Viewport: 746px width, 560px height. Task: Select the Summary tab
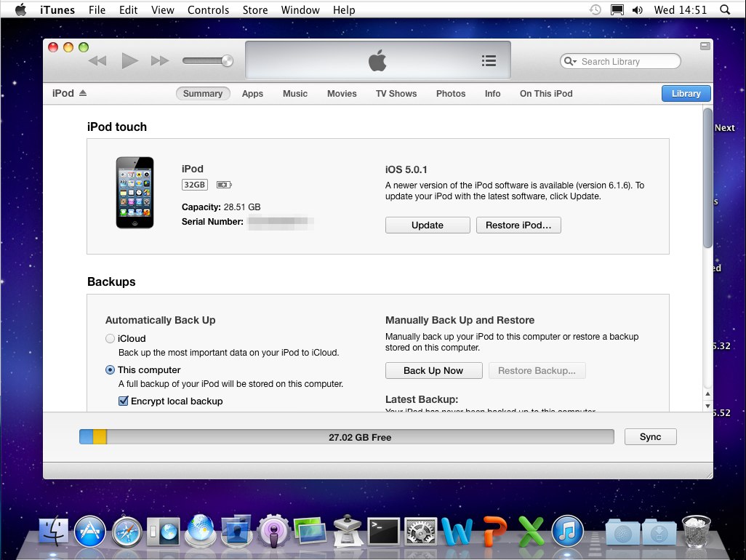click(x=203, y=94)
